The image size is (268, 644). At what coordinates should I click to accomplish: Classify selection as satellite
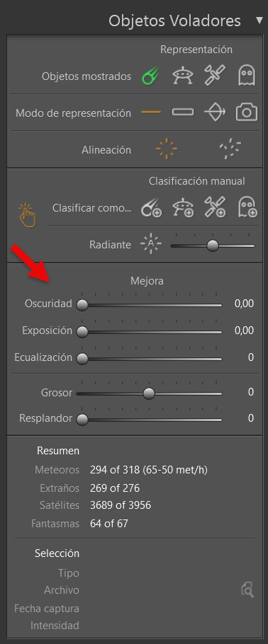(215, 208)
